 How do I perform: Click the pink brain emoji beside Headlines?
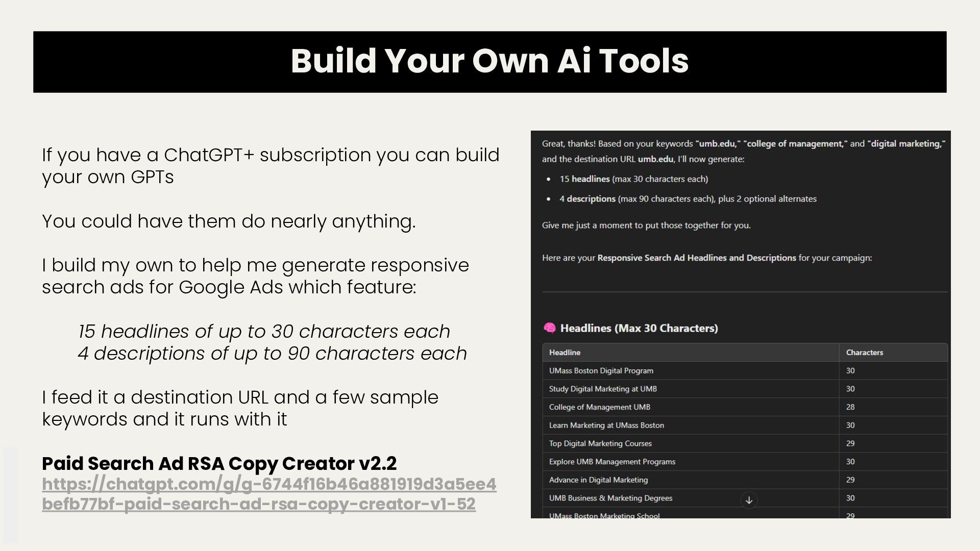(x=550, y=328)
